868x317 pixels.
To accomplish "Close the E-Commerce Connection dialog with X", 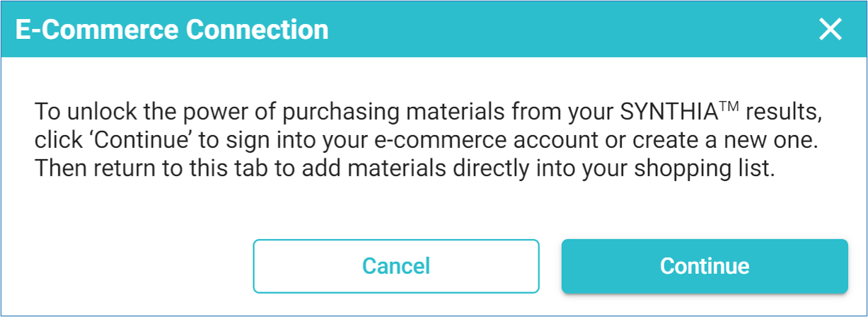I will 830,30.
